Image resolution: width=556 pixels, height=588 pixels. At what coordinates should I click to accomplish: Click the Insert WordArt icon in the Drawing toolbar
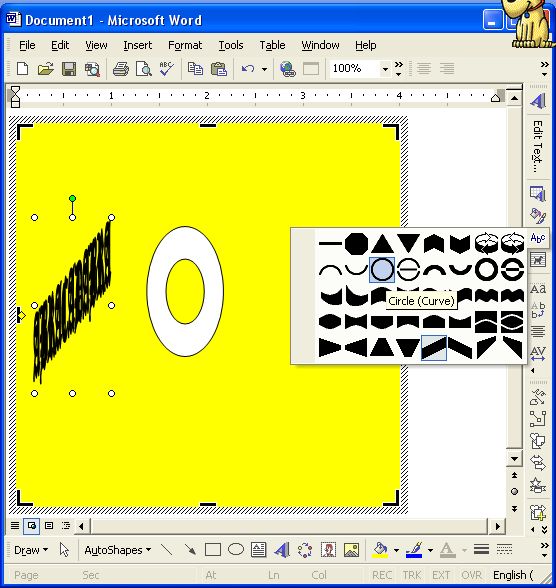pyautogui.click(x=282, y=550)
